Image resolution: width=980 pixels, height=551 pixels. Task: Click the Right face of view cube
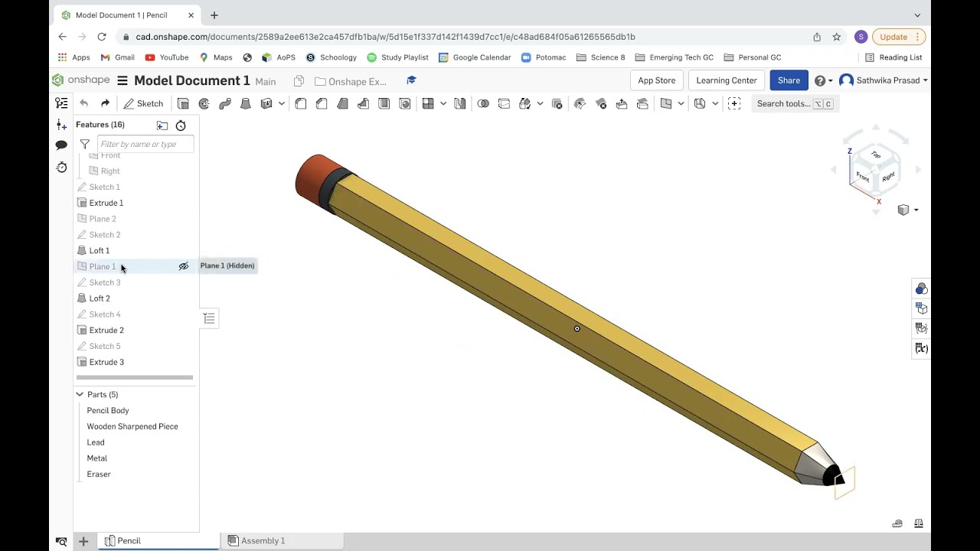pos(888,177)
